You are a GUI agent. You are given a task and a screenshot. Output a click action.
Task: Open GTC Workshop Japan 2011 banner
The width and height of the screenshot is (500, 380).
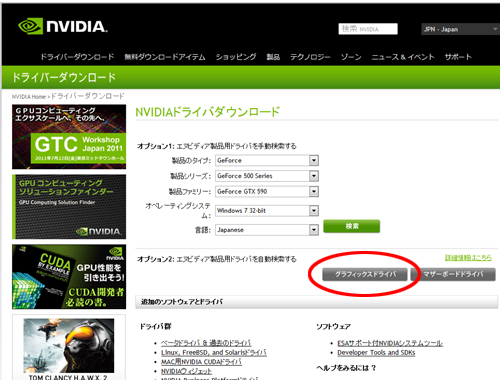point(69,137)
